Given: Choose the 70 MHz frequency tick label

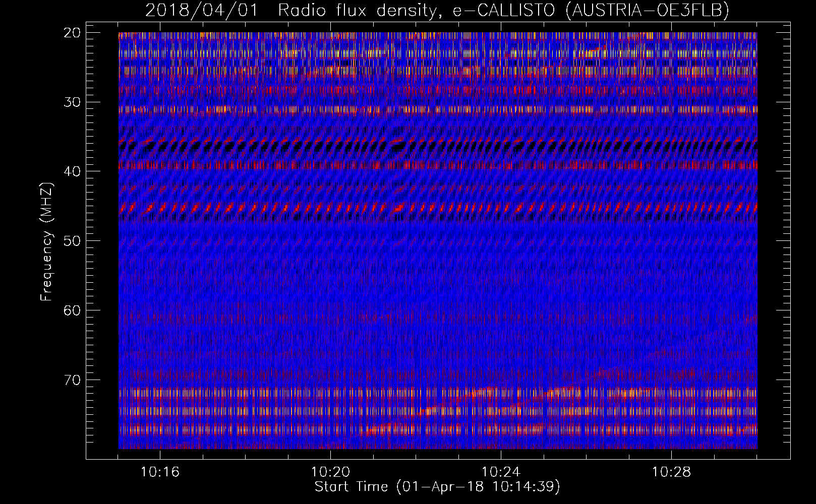Looking at the screenshot, I should [73, 380].
